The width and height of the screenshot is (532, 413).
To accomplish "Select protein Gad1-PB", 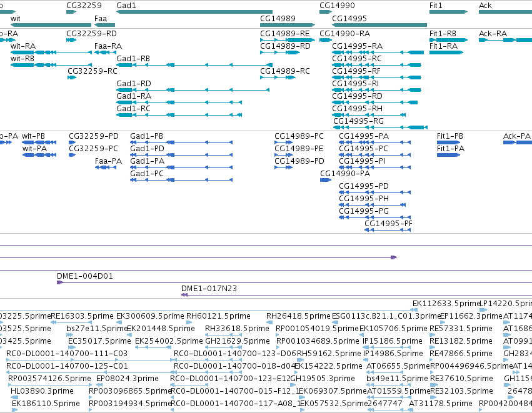I will click(x=181, y=142).
